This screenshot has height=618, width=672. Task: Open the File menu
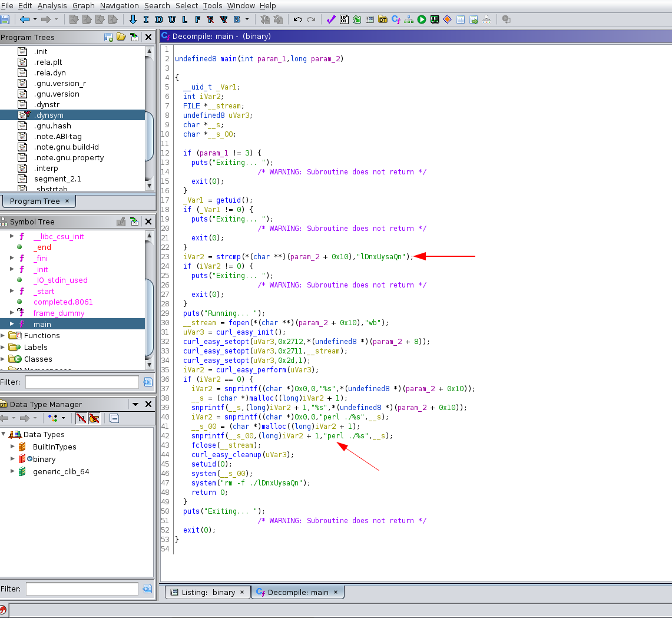7,5
